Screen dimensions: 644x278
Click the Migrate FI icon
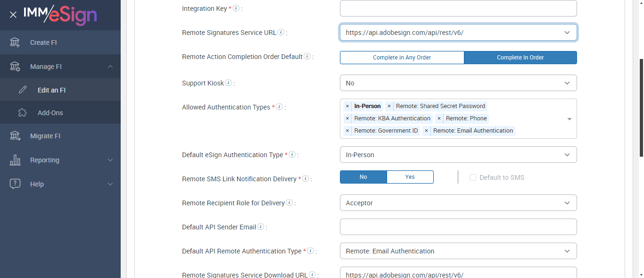(x=15, y=136)
